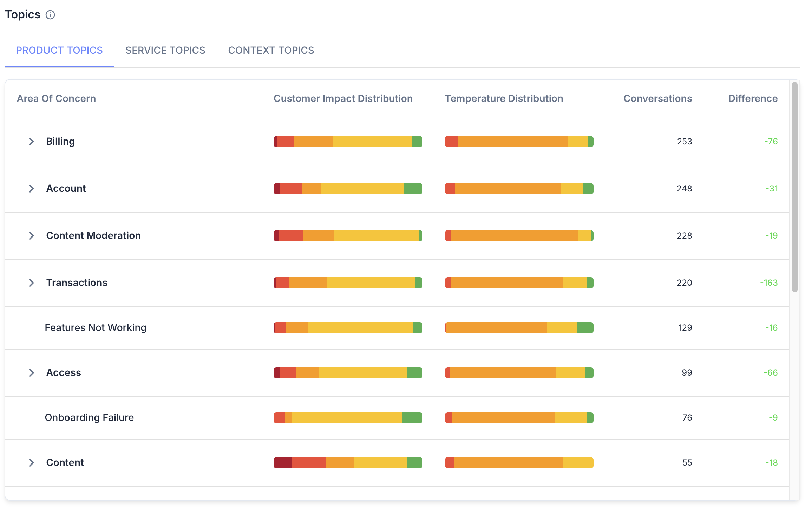Click Onboarding Failure's temperature distribution bar
This screenshot has width=812, height=513.
click(x=519, y=418)
